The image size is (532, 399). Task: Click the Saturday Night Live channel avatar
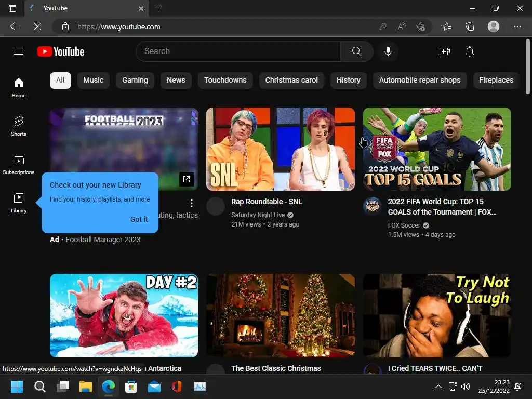(x=216, y=206)
